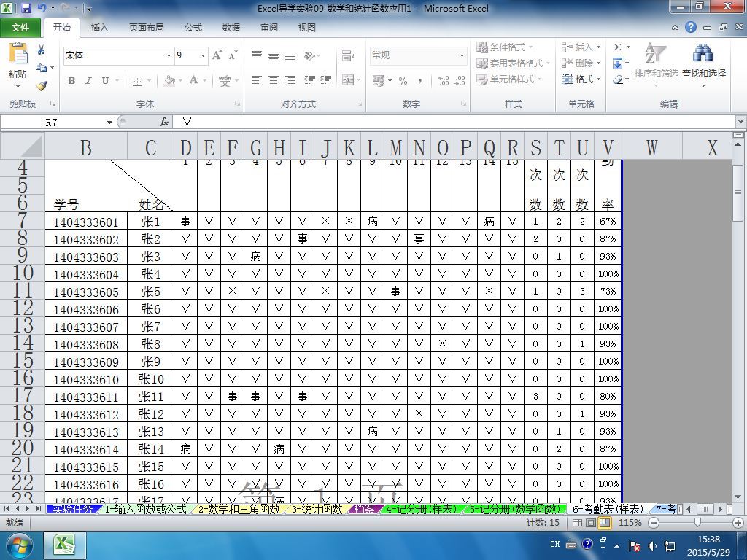Click the increase decimal icon

(x=443, y=80)
